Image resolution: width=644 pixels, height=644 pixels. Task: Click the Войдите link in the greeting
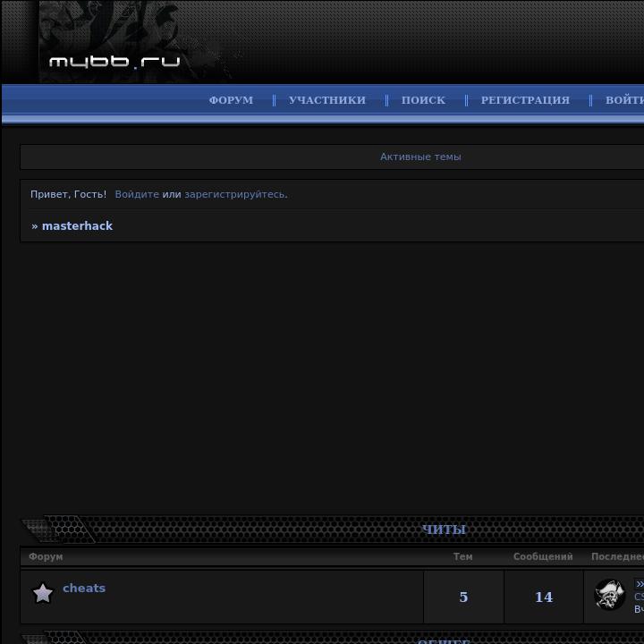pos(137,194)
